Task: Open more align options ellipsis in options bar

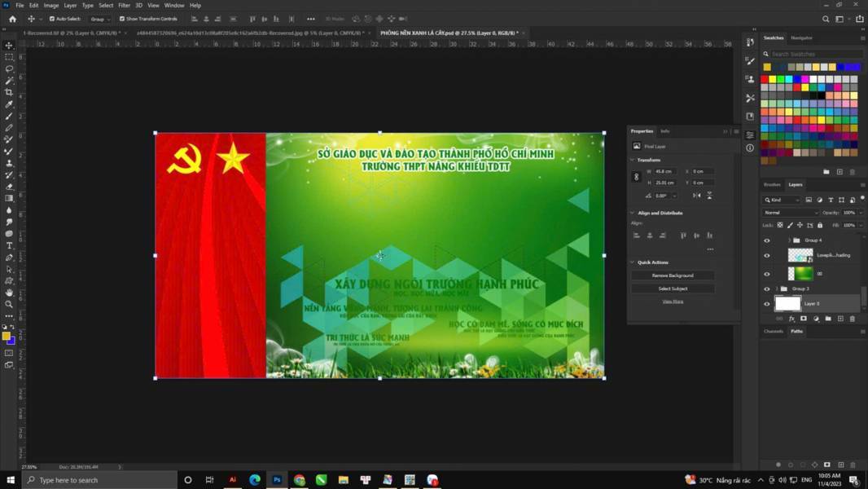Action: click(310, 19)
